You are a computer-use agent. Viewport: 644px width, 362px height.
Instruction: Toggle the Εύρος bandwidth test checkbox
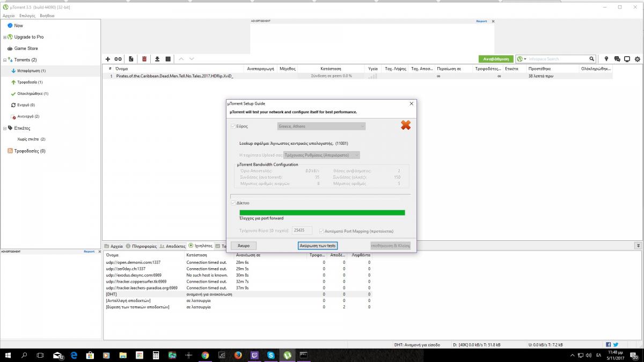[233, 126]
